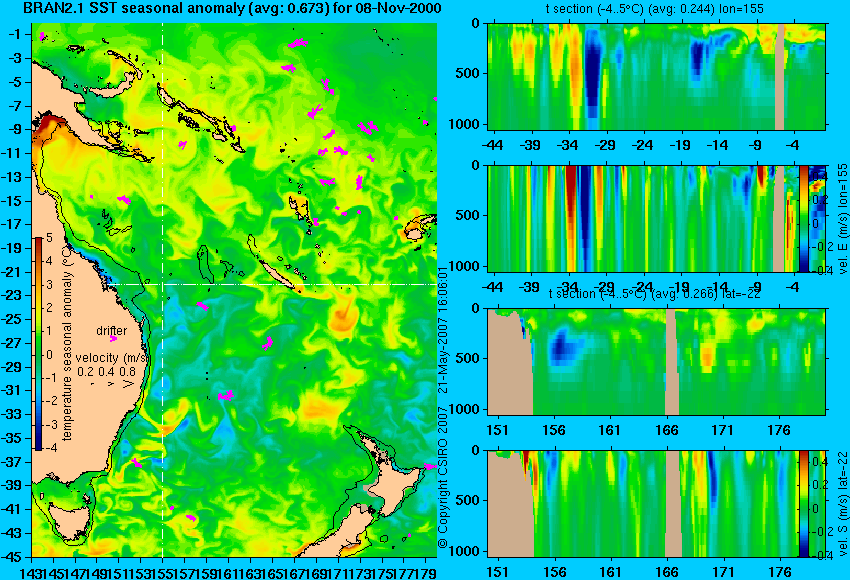Click the "-45" latitude label on the map axis
Screen dimensions: 850x580
coord(12,558)
